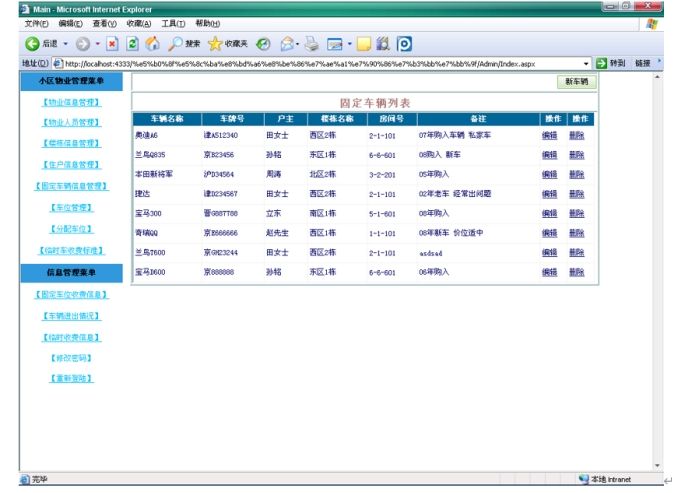Click the Research book toolbar icon

[x=383, y=44]
